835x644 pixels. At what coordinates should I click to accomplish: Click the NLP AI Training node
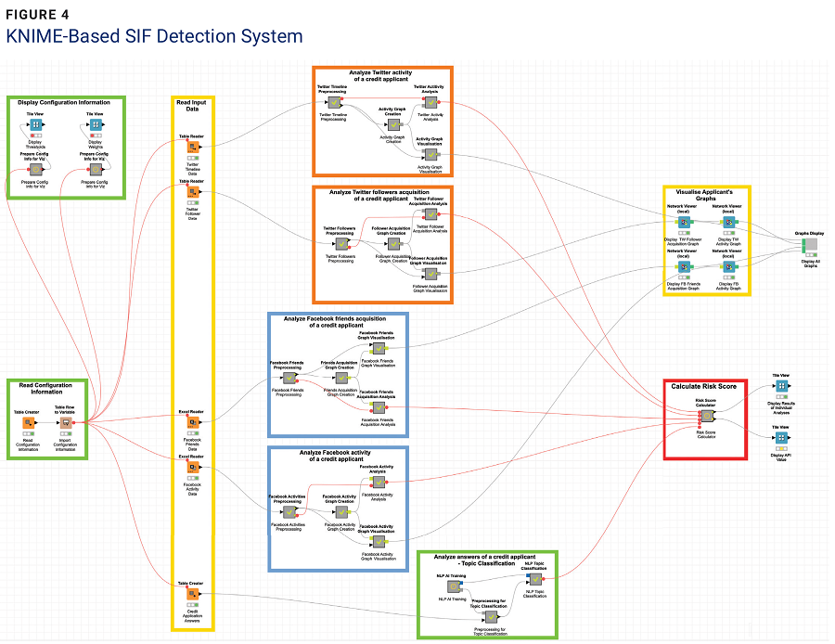click(454, 586)
